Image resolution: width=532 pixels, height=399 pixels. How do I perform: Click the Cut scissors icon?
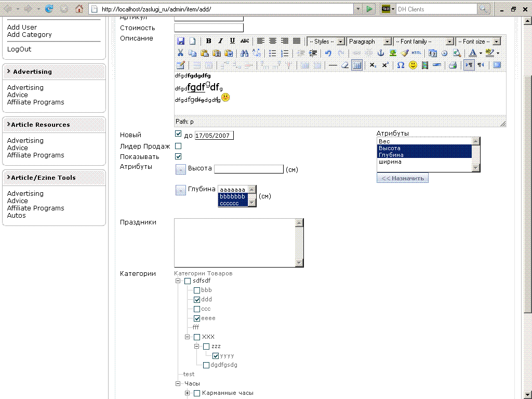180,53
